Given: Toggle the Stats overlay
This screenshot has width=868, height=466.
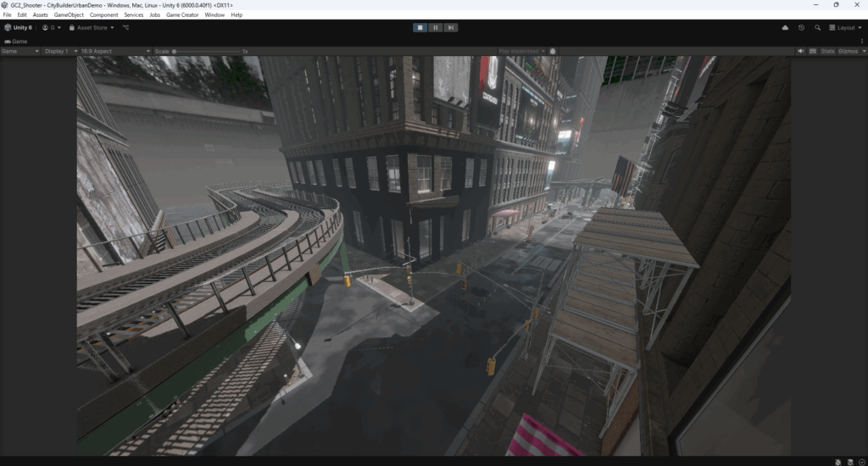Looking at the screenshot, I should point(826,51).
